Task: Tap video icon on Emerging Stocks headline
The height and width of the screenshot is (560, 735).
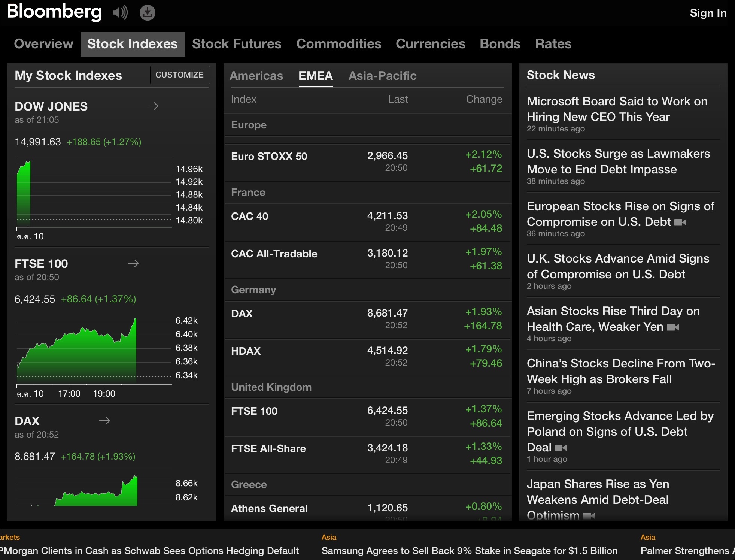Action: coord(561,448)
